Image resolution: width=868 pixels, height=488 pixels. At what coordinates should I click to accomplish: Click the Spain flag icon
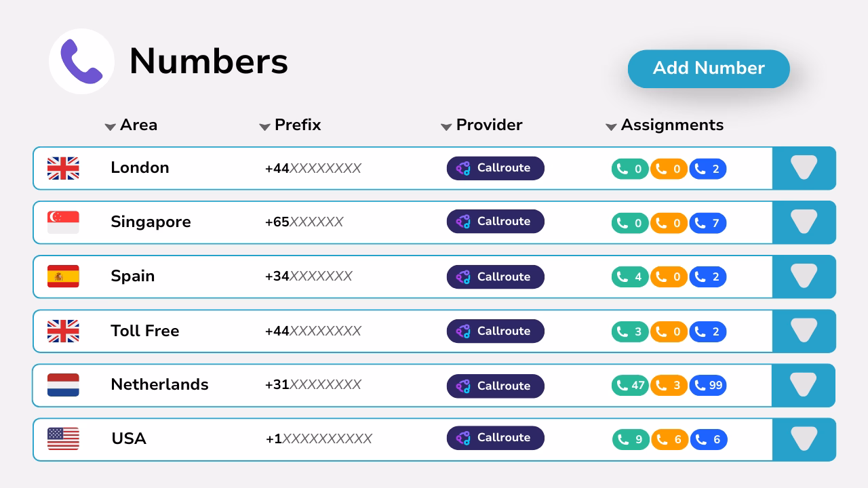(63, 277)
